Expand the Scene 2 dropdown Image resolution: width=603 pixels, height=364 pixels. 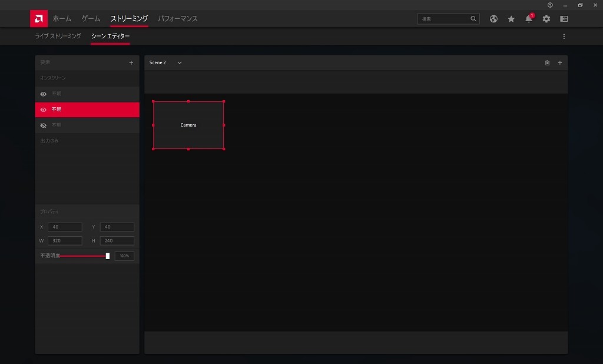pyautogui.click(x=180, y=62)
